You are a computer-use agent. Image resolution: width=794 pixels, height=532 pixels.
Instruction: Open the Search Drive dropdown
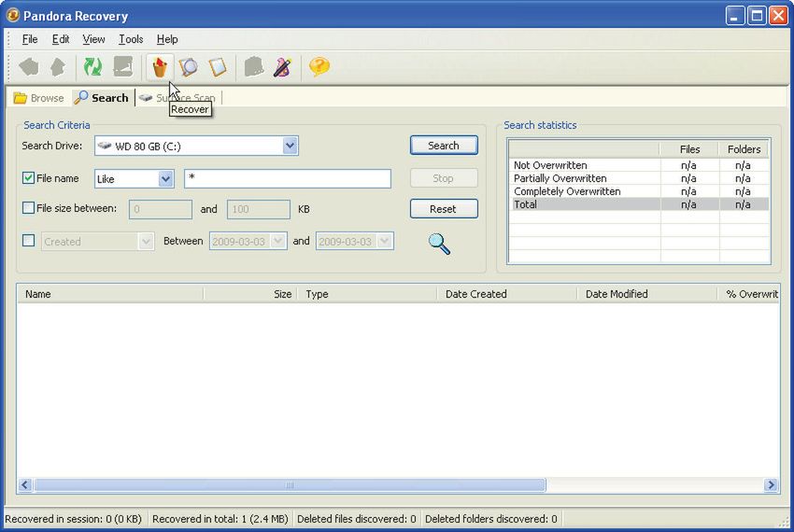tap(290, 146)
